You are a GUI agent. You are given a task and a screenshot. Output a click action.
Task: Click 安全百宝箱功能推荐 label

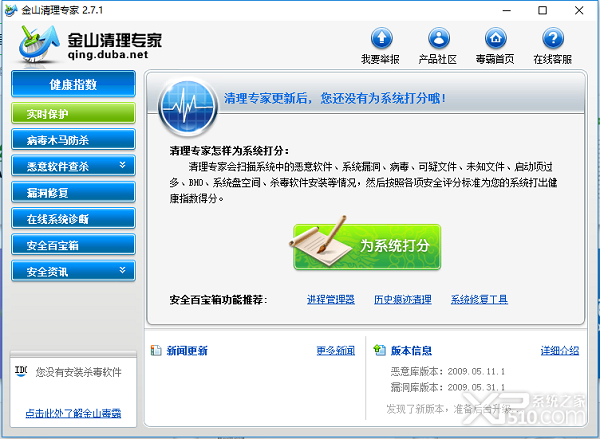click(x=218, y=300)
